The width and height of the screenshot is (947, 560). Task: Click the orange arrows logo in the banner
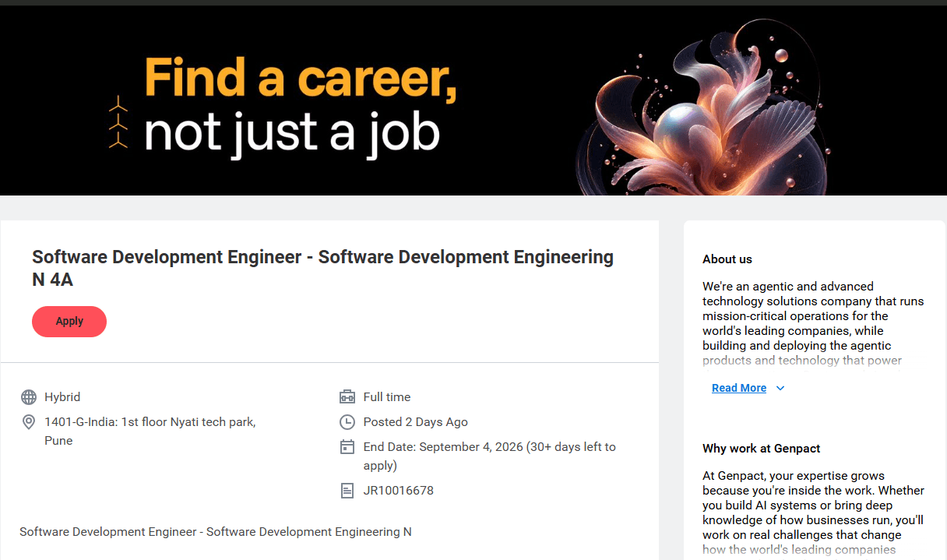pyautogui.click(x=118, y=122)
